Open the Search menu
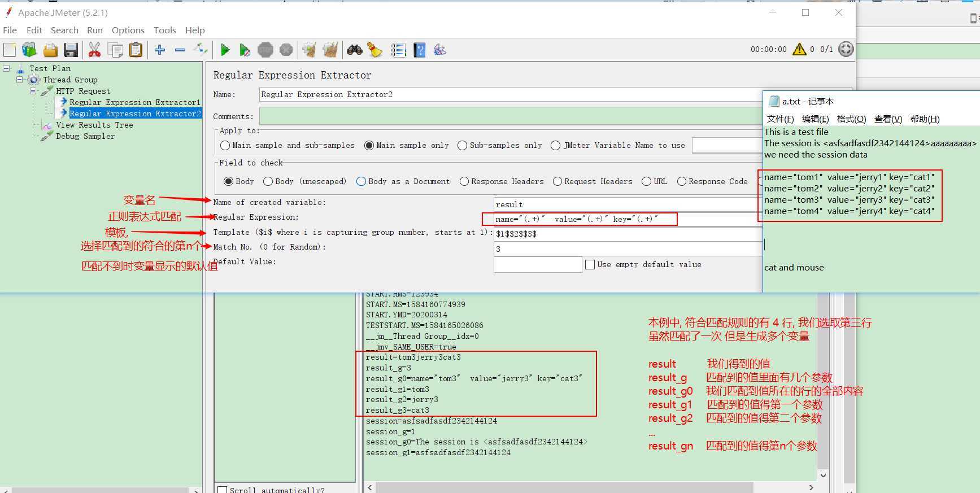 coord(64,30)
